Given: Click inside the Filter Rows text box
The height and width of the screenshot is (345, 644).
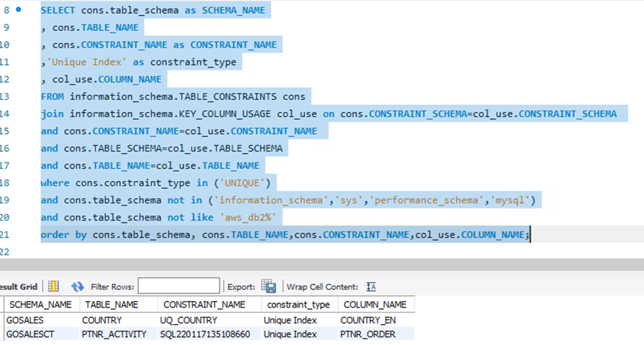Looking at the screenshot, I should (x=178, y=286).
